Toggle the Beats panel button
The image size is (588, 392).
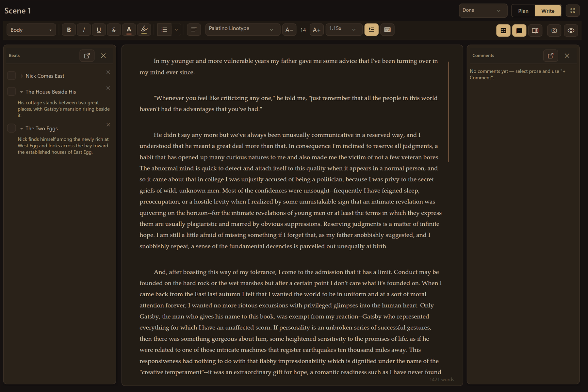503,30
